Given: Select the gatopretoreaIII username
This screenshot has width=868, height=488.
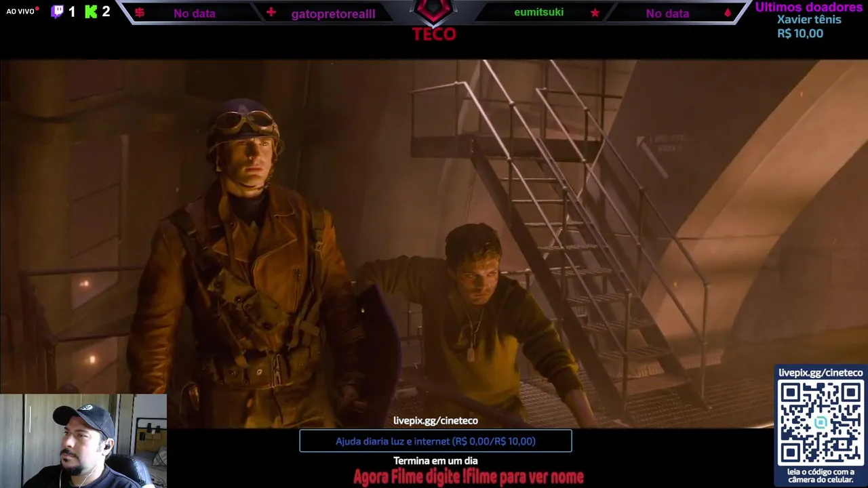Looking at the screenshot, I should [x=333, y=14].
